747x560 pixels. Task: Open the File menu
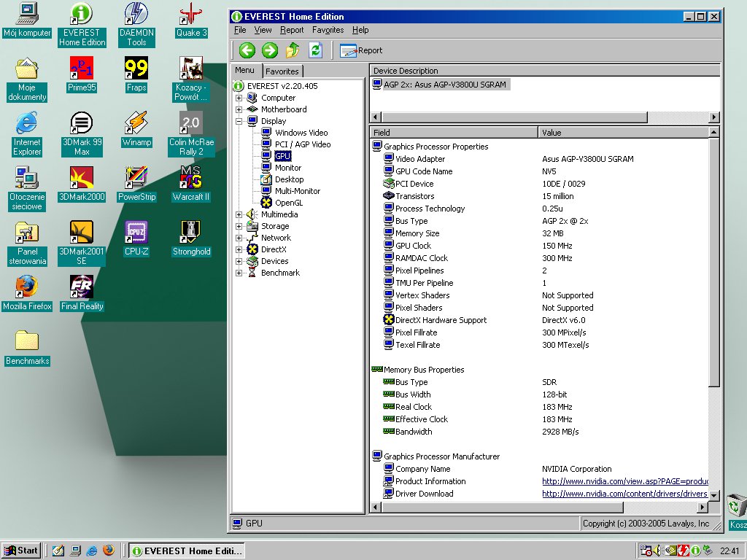point(240,30)
